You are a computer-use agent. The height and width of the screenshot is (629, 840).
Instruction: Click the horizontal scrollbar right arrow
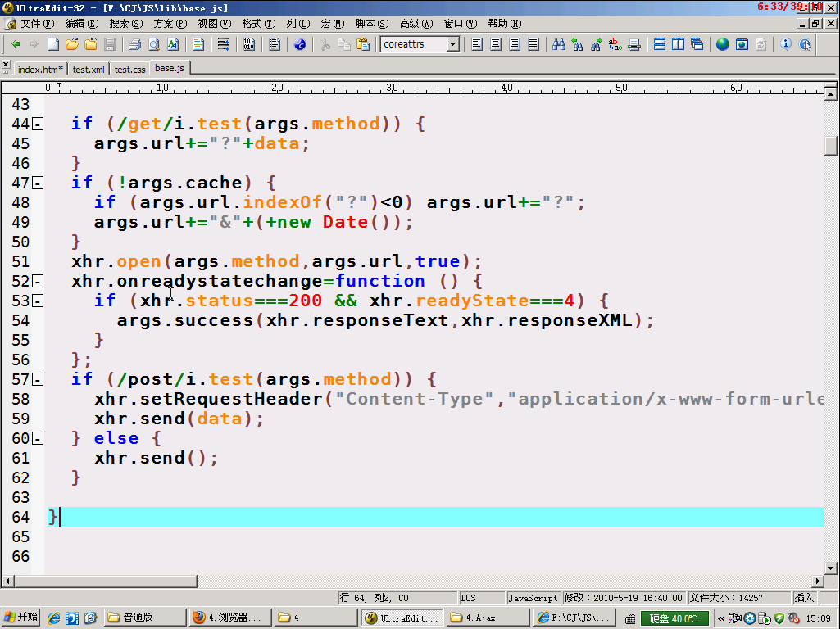[818, 581]
